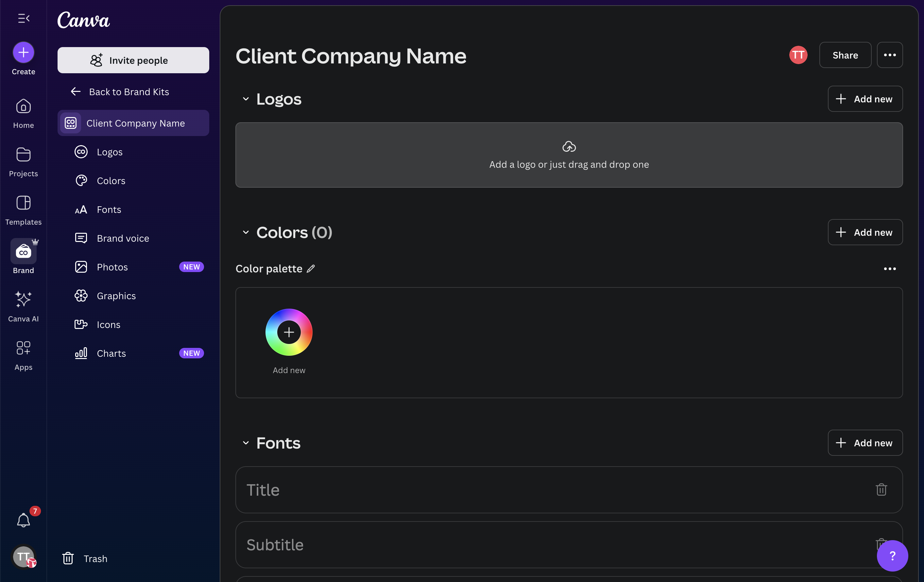Click NEW badge next to Photos
Screen dimensions: 924x582
tap(191, 267)
